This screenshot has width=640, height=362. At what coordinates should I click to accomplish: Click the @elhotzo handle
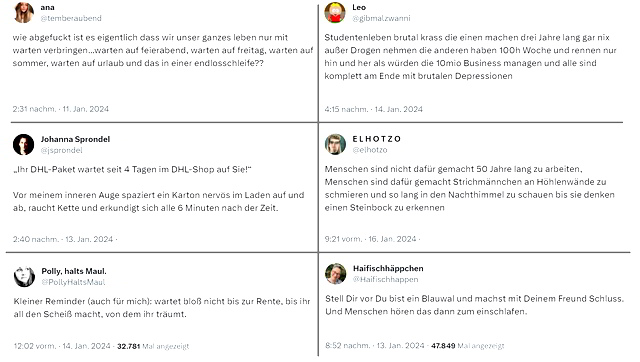point(370,150)
